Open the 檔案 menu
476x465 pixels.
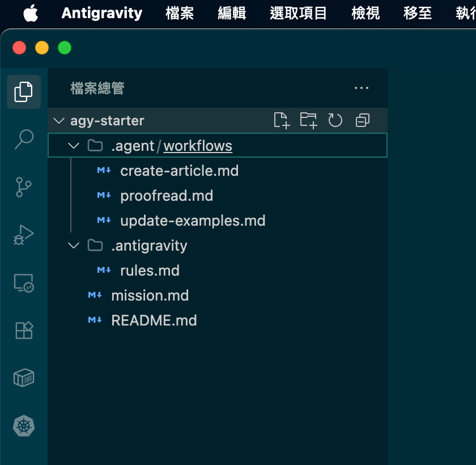click(x=180, y=14)
